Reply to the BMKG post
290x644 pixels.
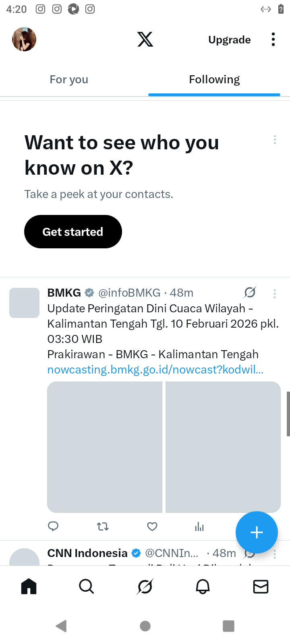click(53, 526)
